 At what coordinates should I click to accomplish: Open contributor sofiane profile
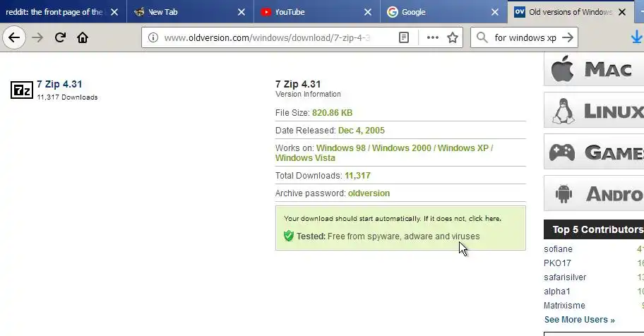pyautogui.click(x=558, y=249)
